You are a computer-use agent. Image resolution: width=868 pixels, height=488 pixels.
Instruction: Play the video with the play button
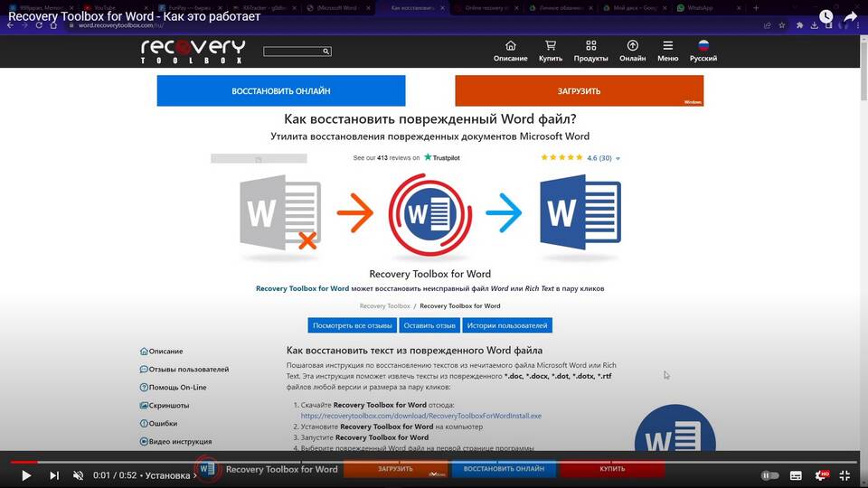click(26, 475)
